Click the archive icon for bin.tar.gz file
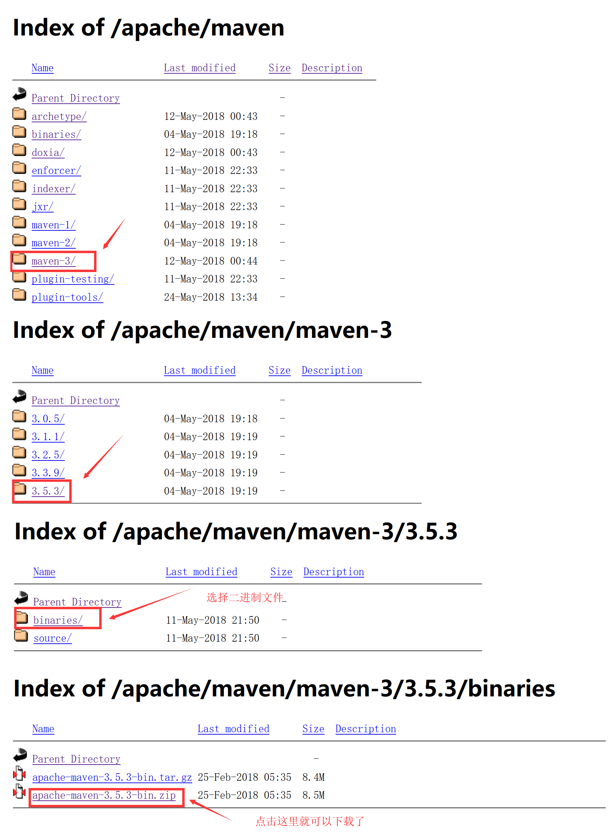The height and width of the screenshot is (840, 616). click(x=19, y=773)
